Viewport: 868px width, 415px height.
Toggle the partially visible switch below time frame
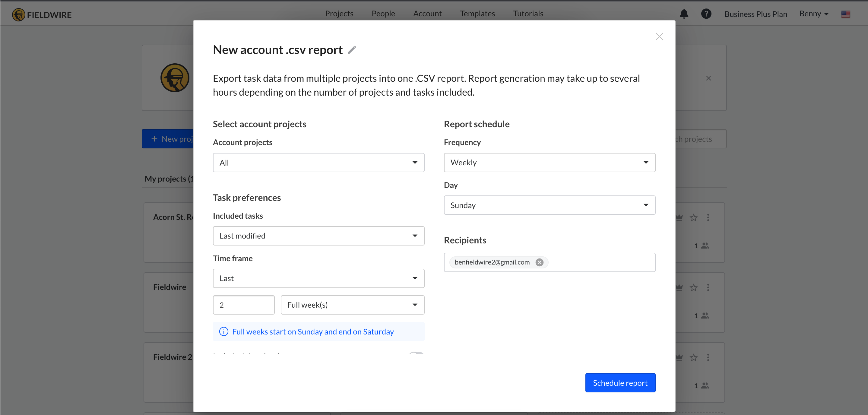pyautogui.click(x=416, y=353)
